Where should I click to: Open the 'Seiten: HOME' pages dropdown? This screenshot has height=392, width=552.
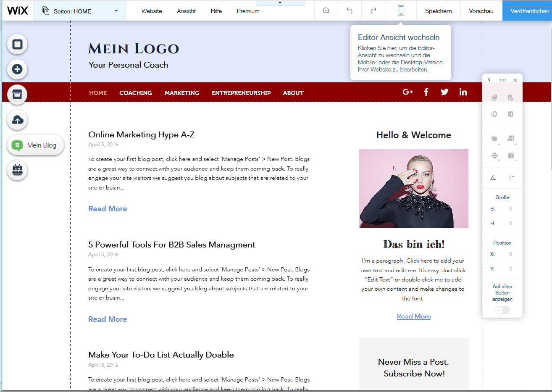[x=80, y=11]
